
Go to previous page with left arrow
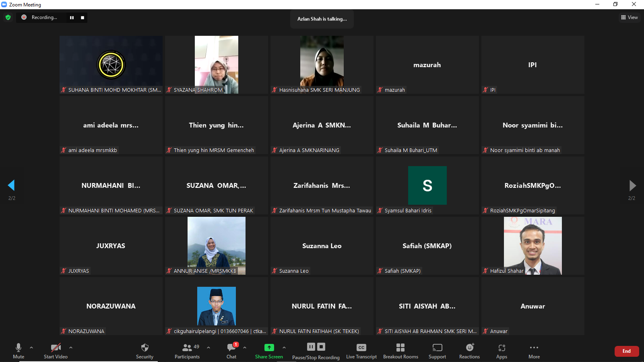pos(11,185)
